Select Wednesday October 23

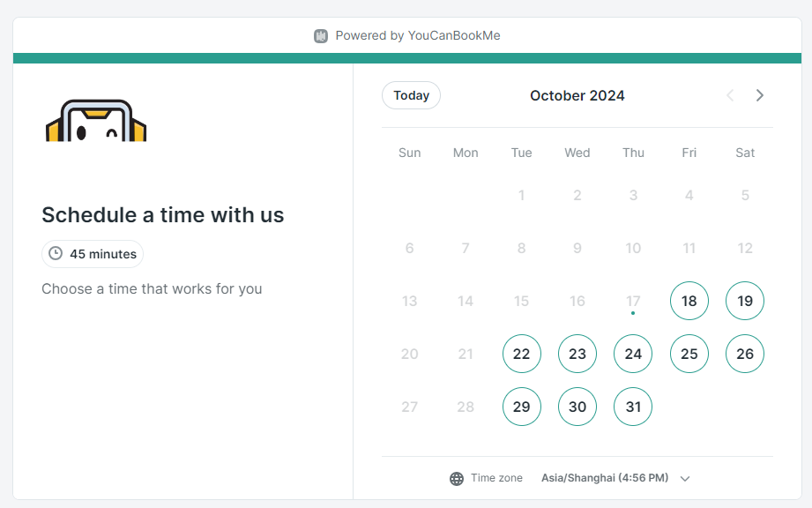577,354
